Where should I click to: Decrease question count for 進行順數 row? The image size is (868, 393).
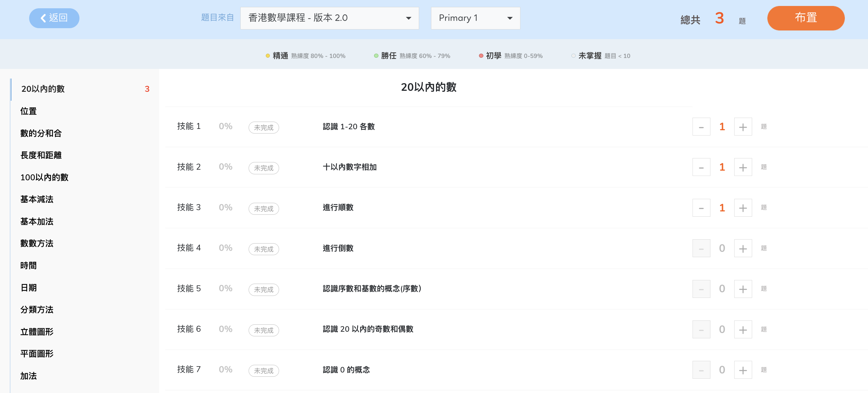point(701,208)
